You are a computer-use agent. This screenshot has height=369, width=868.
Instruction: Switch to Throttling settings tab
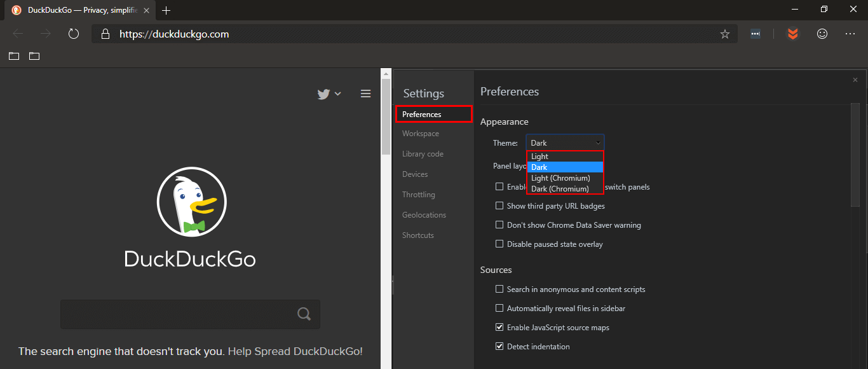(x=419, y=195)
